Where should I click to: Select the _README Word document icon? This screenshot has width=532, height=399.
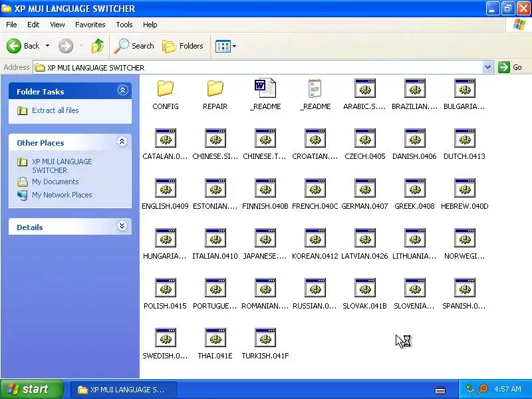(265, 88)
